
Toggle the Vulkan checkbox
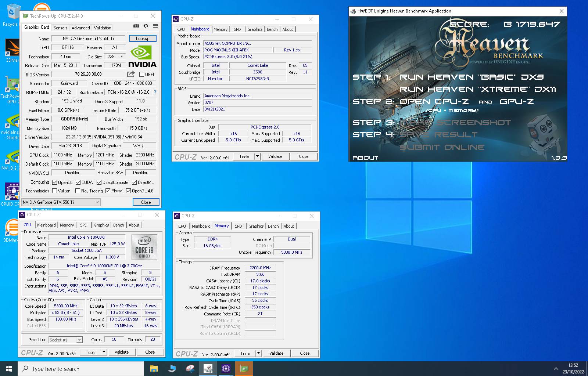pos(54,191)
